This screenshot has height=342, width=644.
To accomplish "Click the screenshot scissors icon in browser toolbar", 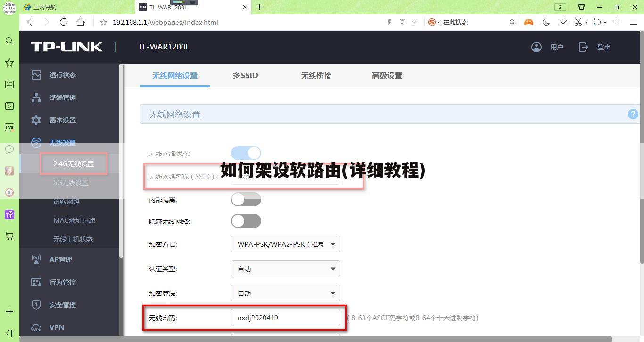I will (578, 22).
